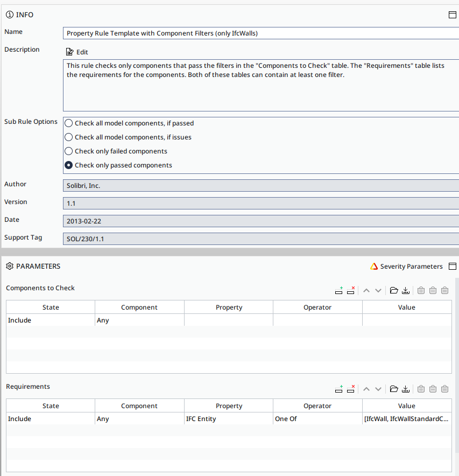Insert a row in Requirements table
The height and width of the screenshot is (476, 459).
click(339, 389)
